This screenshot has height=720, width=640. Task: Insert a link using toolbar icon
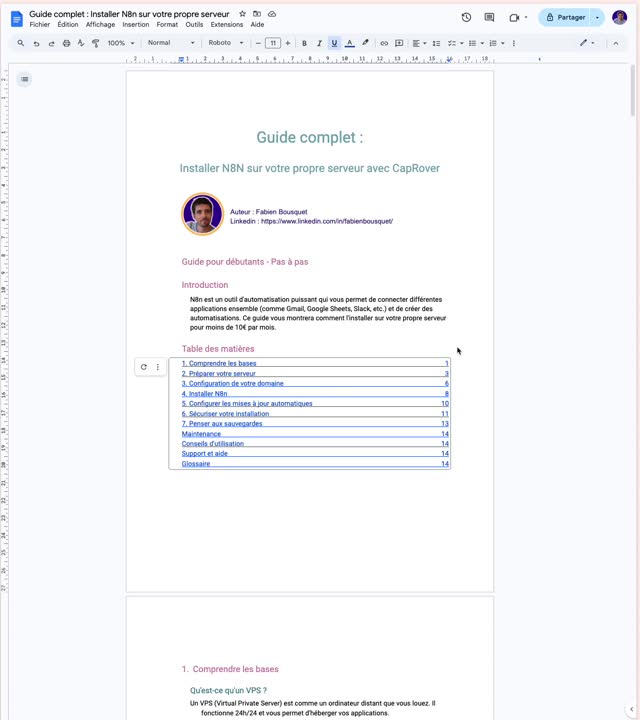point(383,43)
